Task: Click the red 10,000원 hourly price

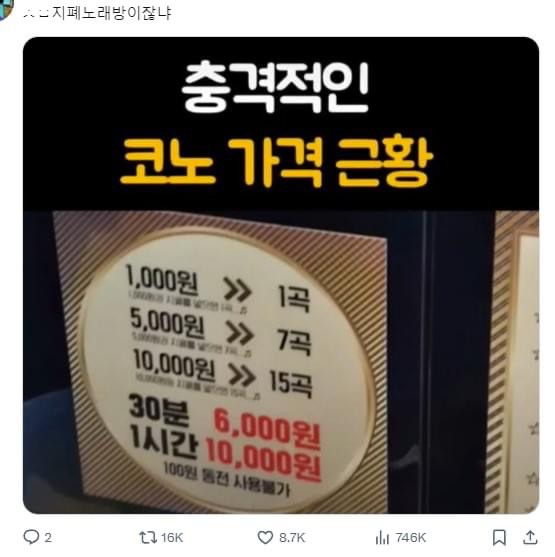Action: 264,459
